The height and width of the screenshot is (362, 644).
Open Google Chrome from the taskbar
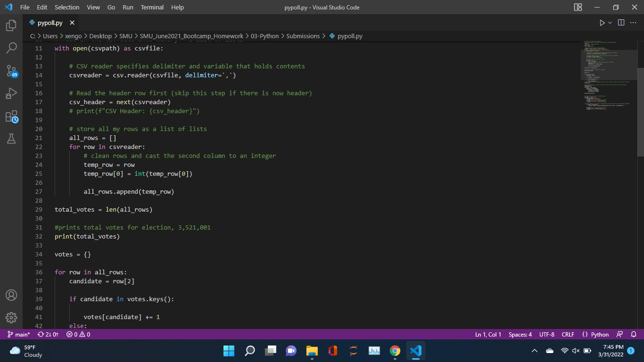tap(395, 351)
